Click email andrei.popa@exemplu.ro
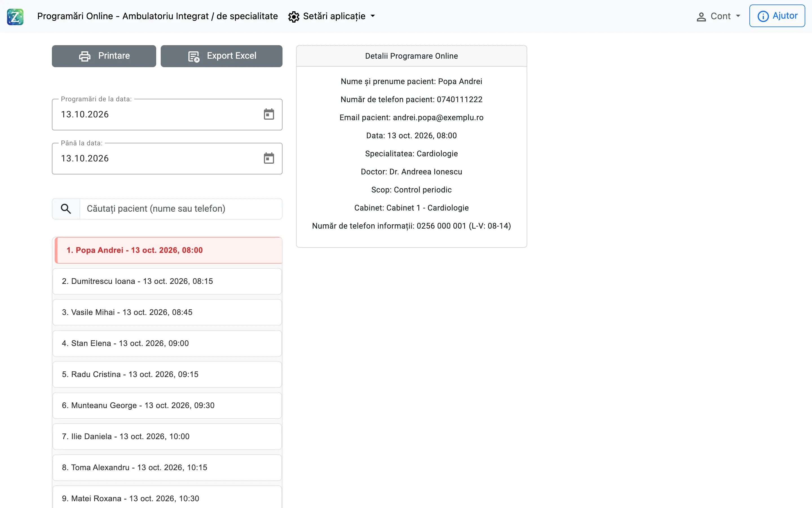The height and width of the screenshot is (508, 812). pos(438,118)
